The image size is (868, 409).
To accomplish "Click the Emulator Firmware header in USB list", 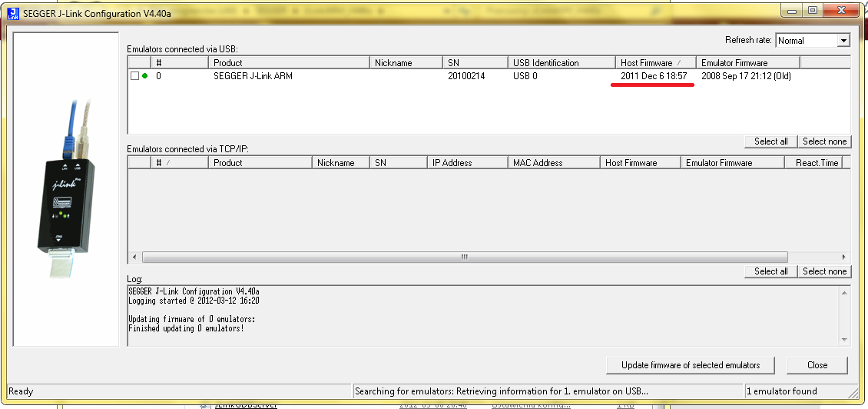I will coord(747,62).
